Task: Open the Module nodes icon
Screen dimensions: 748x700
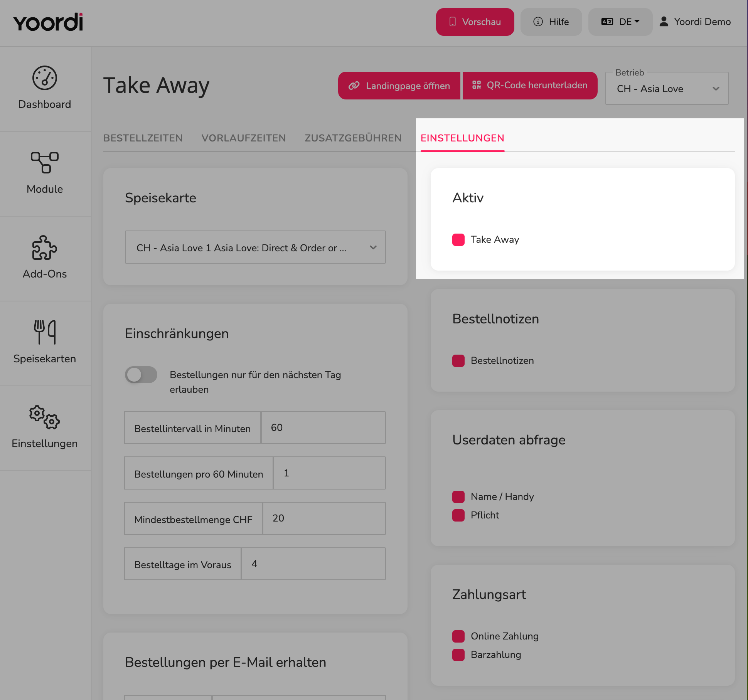Action: (x=45, y=162)
